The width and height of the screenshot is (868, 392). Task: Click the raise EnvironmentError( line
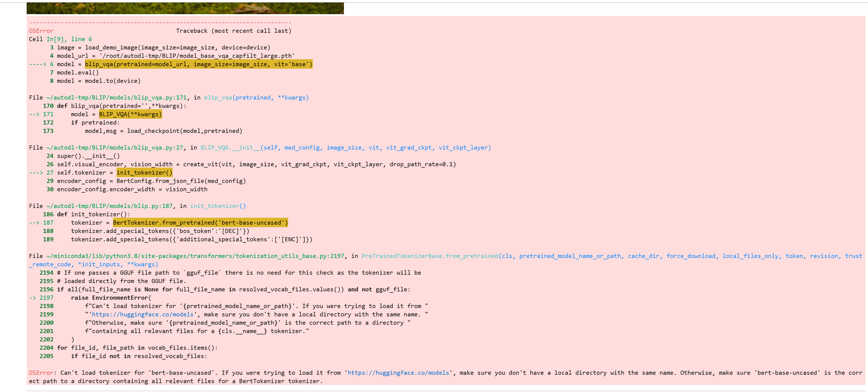click(111, 297)
